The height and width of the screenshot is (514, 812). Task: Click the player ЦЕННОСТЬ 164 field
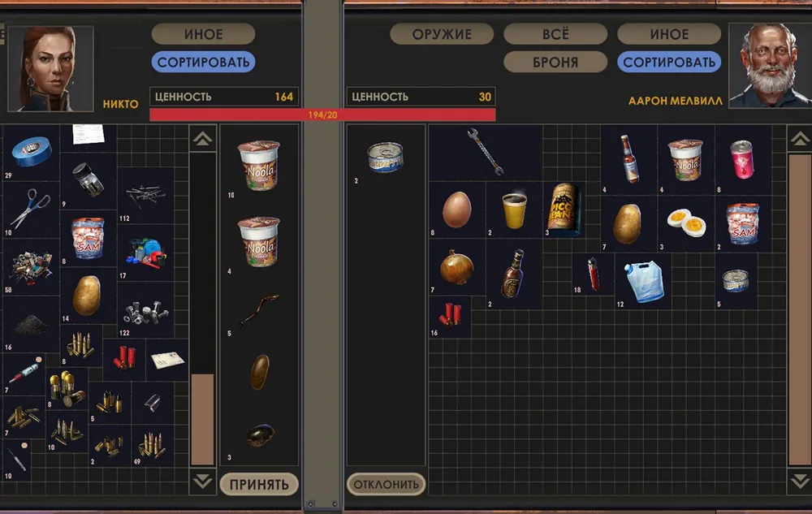pos(224,97)
